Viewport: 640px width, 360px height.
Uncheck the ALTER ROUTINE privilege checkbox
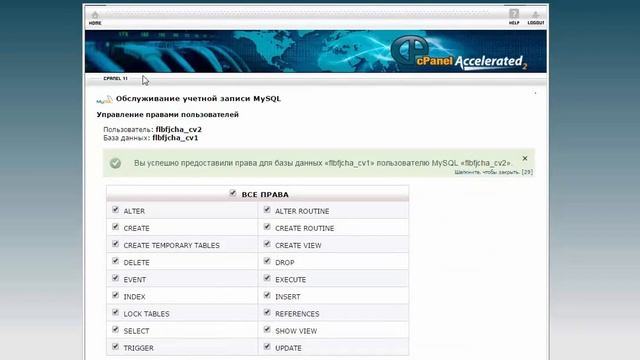[x=267, y=210]
